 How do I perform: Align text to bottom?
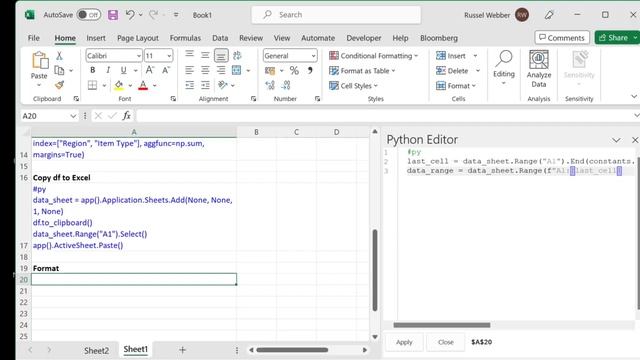click(x=221, y=55)
